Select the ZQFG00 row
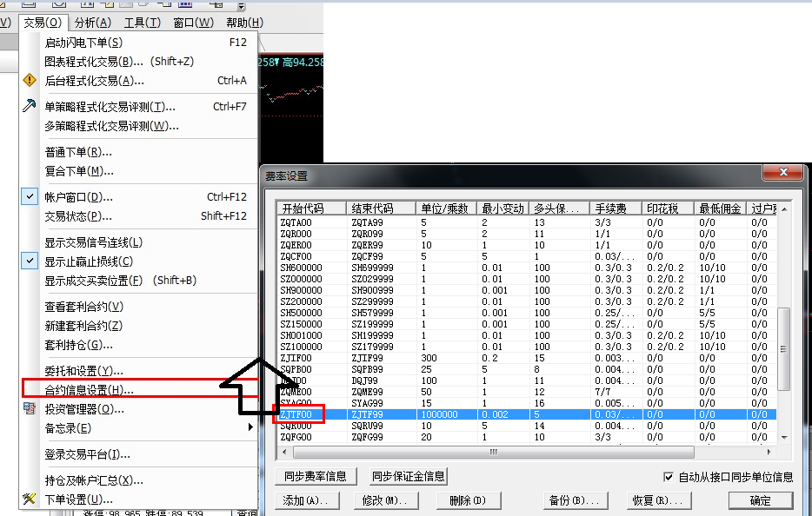The image size is (812, 516). (x=527, y=437)
